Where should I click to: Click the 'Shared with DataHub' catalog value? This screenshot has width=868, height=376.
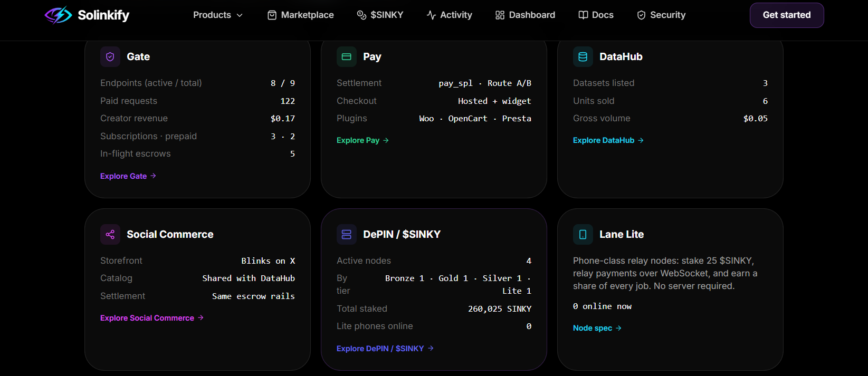click(x=249, y=278)
